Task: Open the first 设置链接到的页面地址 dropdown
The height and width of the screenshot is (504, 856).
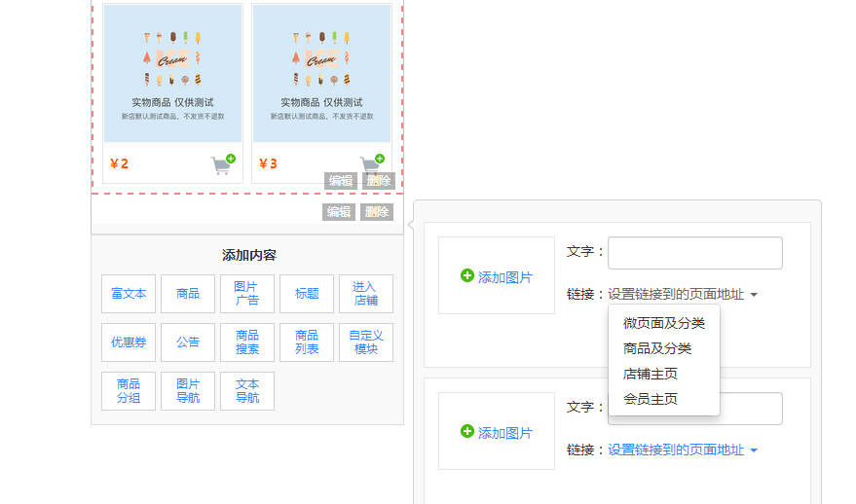Action: pyautogui.click(x=682, y=294)
